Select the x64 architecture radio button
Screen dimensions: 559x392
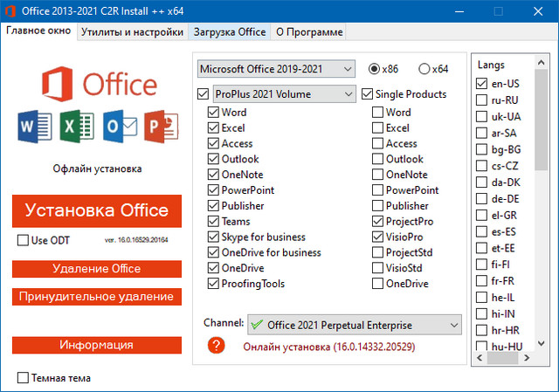click(424, 69)
